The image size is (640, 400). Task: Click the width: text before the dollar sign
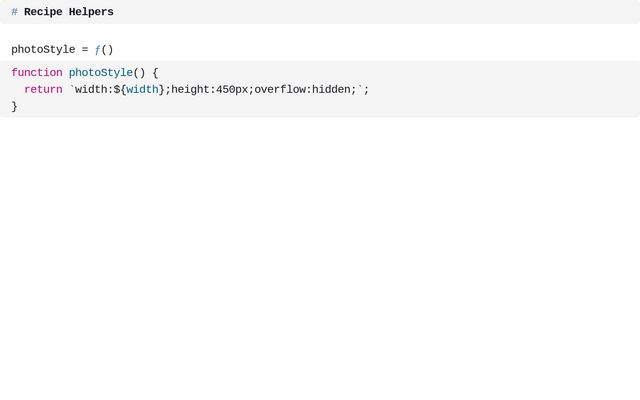pyautogui.click(x=94, y=89)
